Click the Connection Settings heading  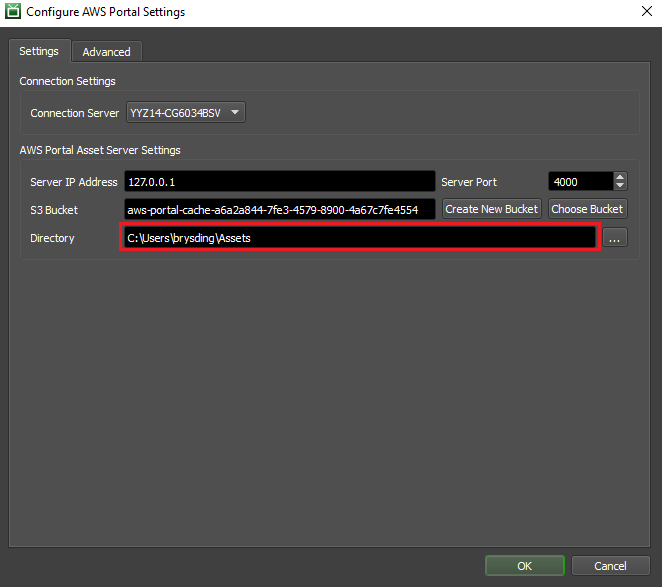pyautogui.click(x=68, y=81)
